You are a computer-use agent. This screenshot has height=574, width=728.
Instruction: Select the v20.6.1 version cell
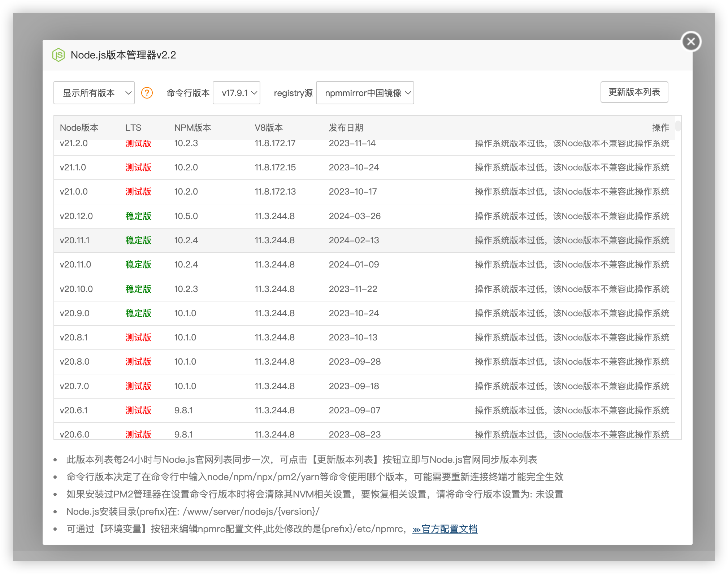(x=74, y=410)
